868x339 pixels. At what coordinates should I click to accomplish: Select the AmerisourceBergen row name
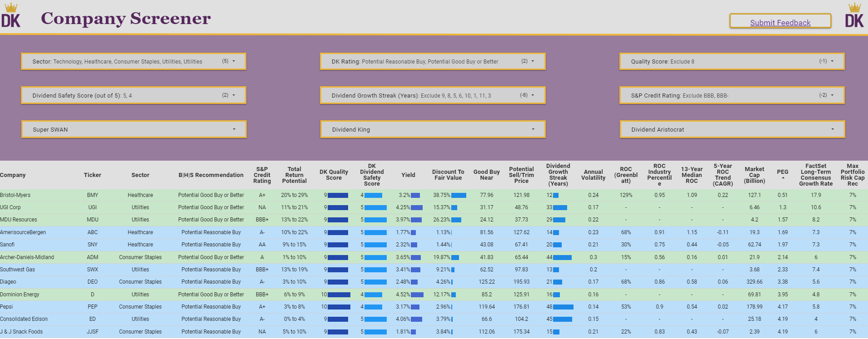pyautogui.click(x=23, y=232)
